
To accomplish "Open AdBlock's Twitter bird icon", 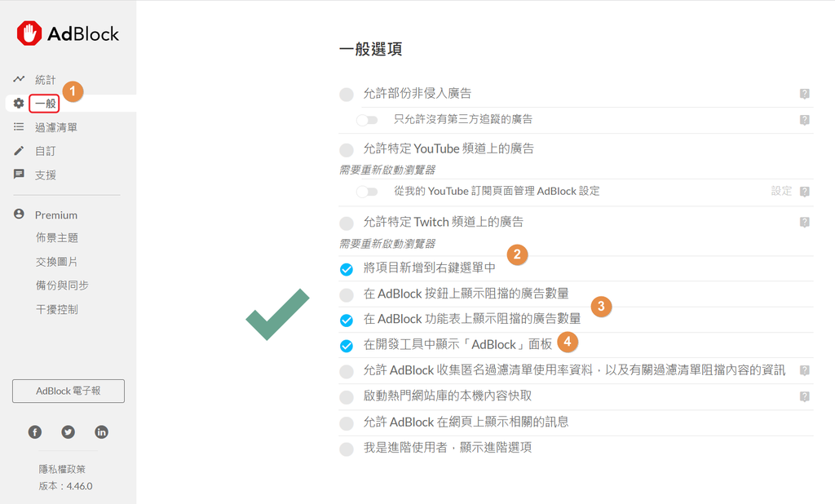I will click(x=68, y=432).
